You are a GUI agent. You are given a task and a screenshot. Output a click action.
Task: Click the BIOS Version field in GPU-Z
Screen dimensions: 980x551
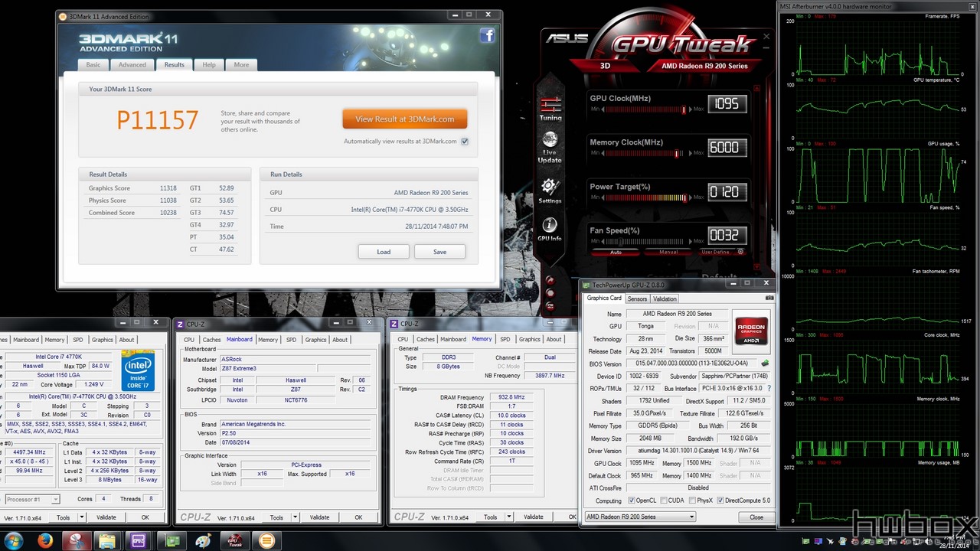[692, 364]
